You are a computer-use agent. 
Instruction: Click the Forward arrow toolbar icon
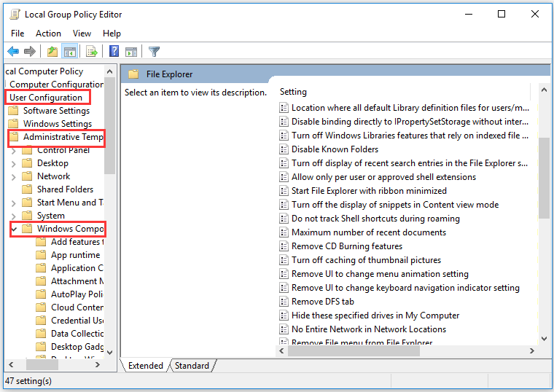(30, 52)
